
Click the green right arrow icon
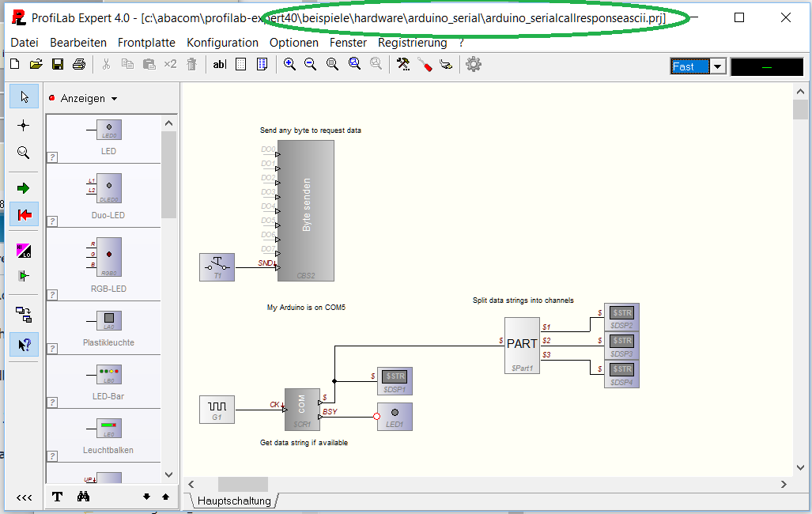[x=23, y=188]
